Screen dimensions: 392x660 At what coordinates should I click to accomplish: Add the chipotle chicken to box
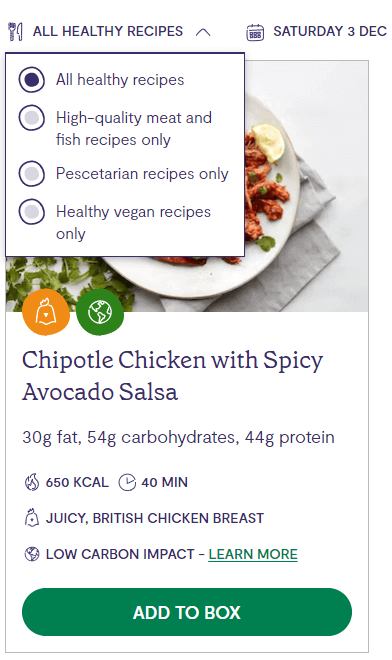(187, 612)
